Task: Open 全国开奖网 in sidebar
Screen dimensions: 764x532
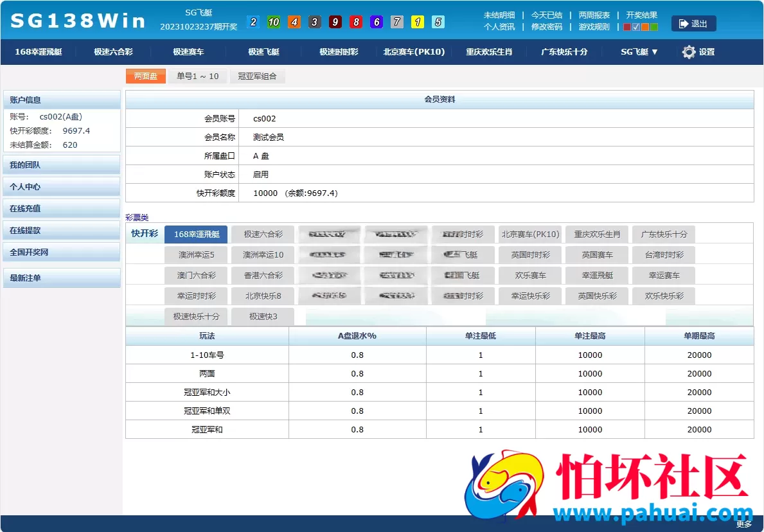Action: coord(62,252)
